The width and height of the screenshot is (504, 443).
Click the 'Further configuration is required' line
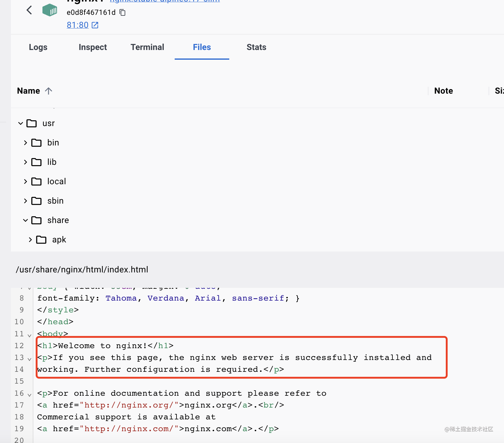click(160, 369)
